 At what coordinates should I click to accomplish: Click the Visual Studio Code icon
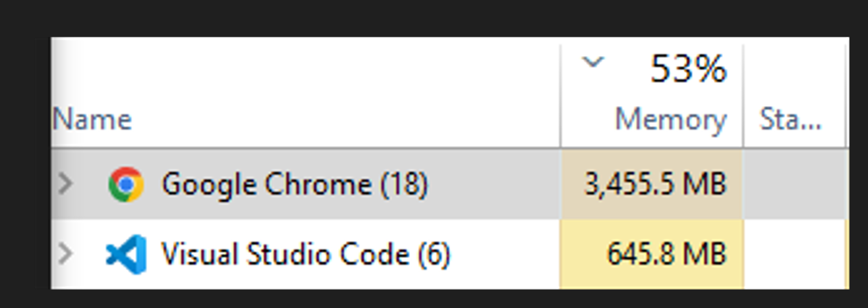tap(126, 254)
